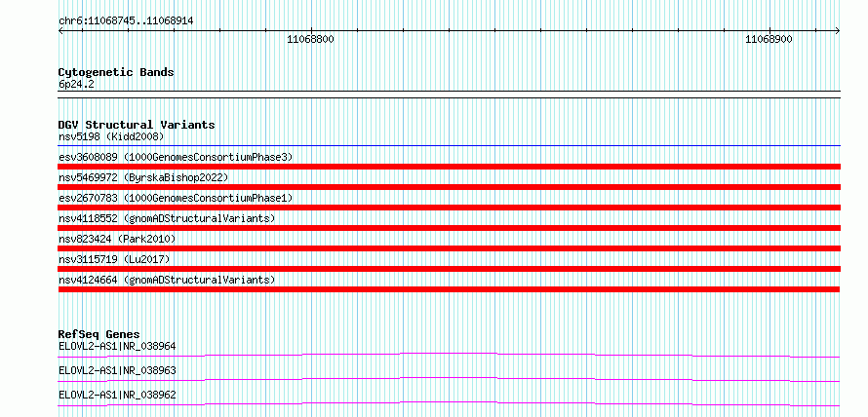
Task: Open ELOVL2-AS1|NR_038964 gene label
Action: (117, 346)
